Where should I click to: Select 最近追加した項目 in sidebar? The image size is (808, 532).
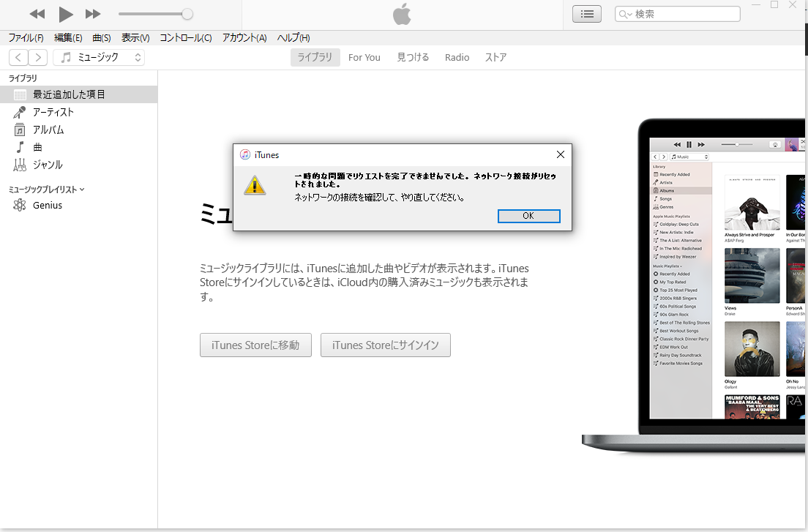point(78,94)
